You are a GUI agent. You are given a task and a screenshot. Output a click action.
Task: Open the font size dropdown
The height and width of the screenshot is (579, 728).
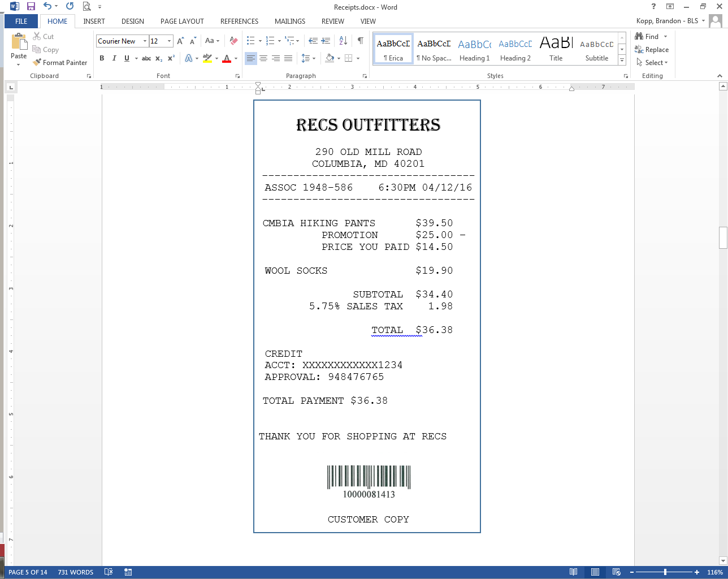coord(169,41)
